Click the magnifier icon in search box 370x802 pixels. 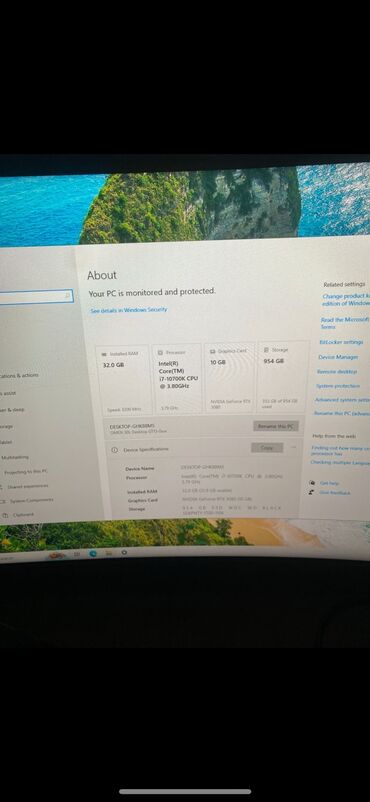(x=67, y=296)
